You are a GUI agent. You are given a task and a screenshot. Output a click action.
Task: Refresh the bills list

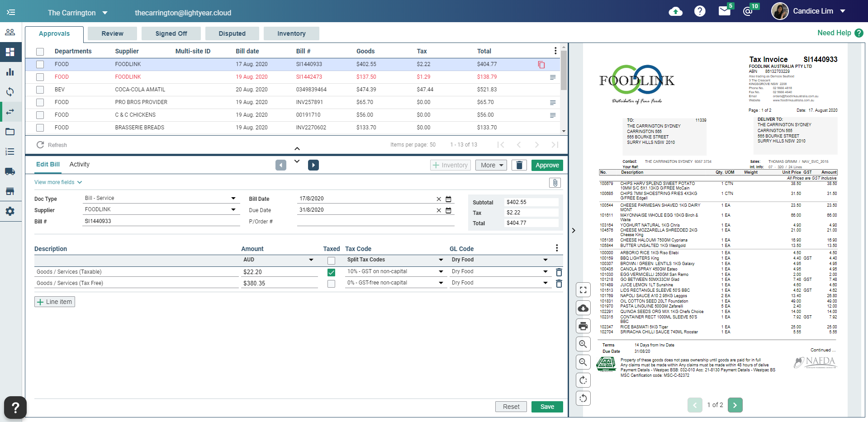pyautogui.click(x=52, y=145)
